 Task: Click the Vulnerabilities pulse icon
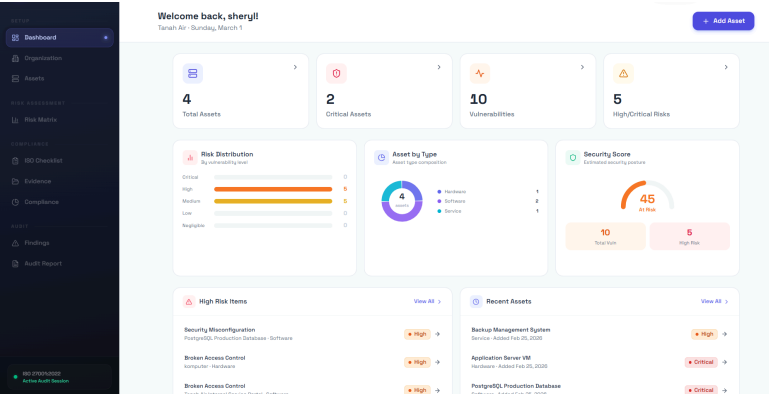pyautogui.click(x=480, y=73)
